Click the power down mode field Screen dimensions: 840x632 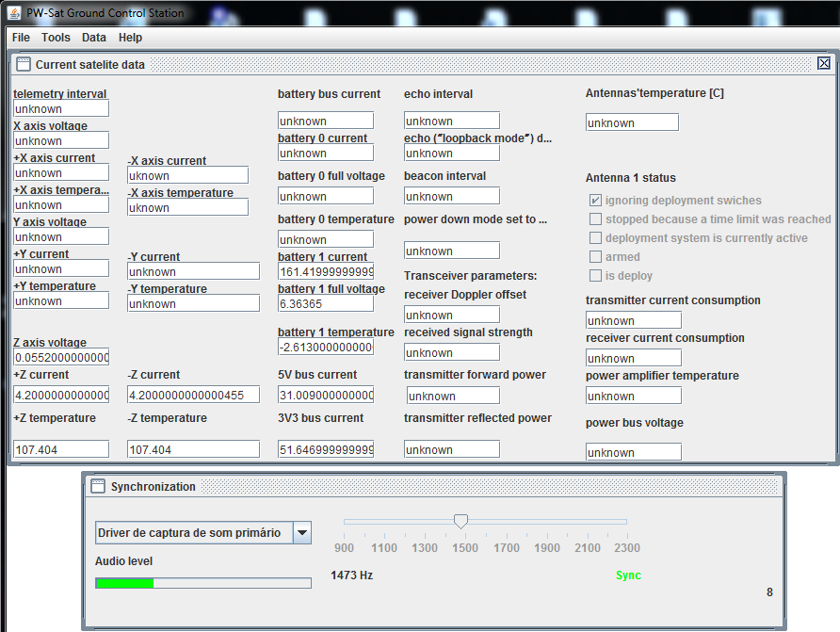(x=452, y=251)
